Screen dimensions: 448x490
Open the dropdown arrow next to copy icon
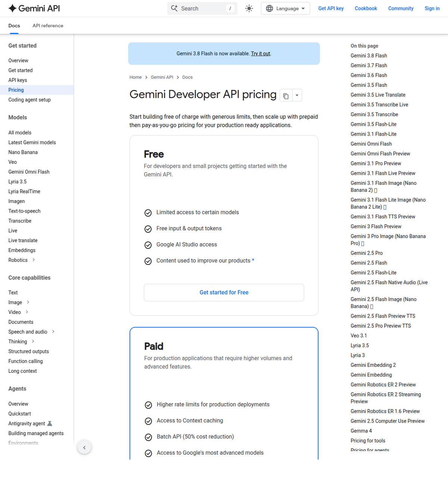coord(297,96)
